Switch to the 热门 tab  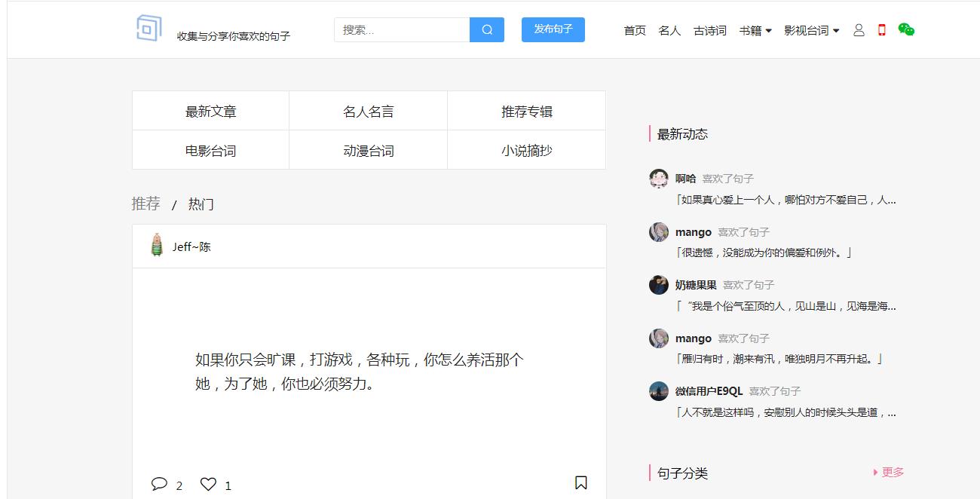tap(200, 204)
